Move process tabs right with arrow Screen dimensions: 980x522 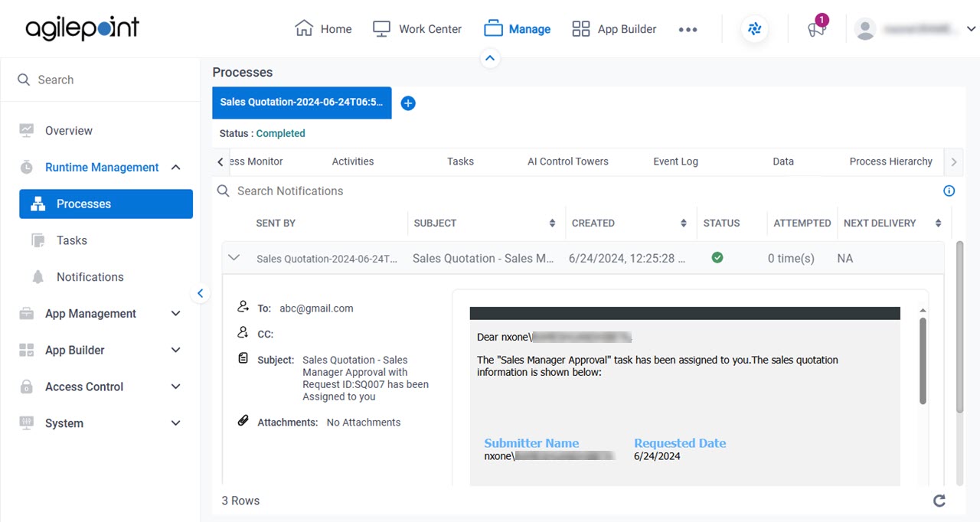(x=953, y=161)
